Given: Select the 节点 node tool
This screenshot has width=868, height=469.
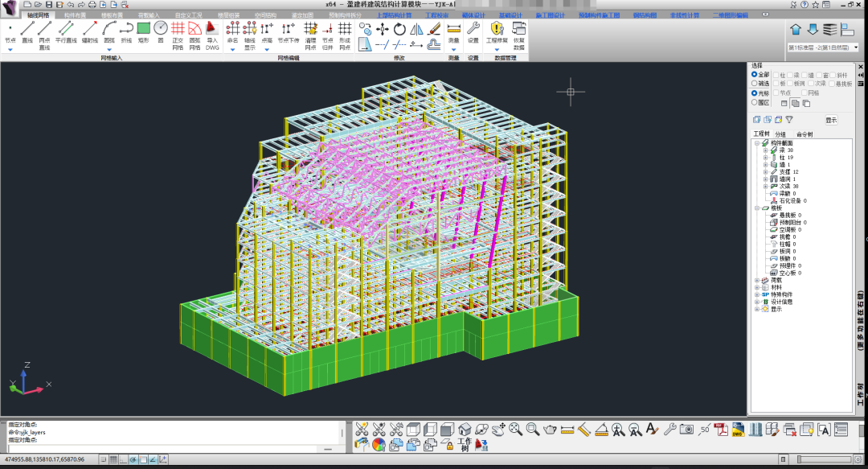Looking at the screenshot, I should (10, 33).
